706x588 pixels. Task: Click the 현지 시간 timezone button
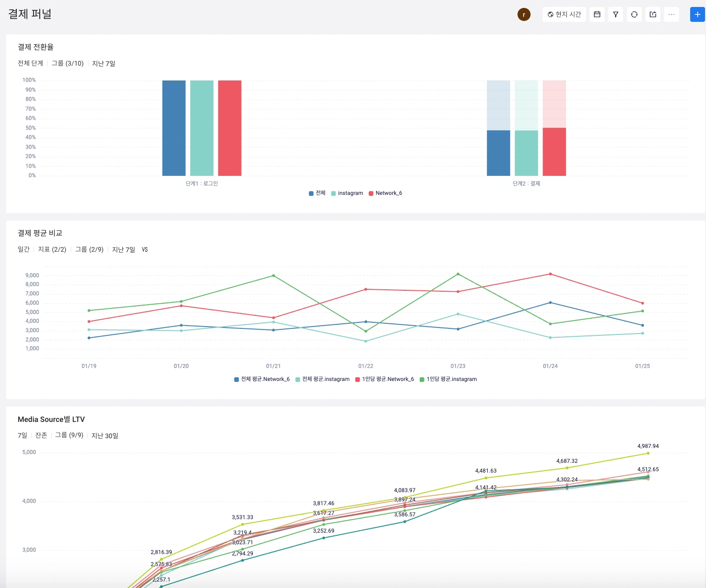[564, 14]
